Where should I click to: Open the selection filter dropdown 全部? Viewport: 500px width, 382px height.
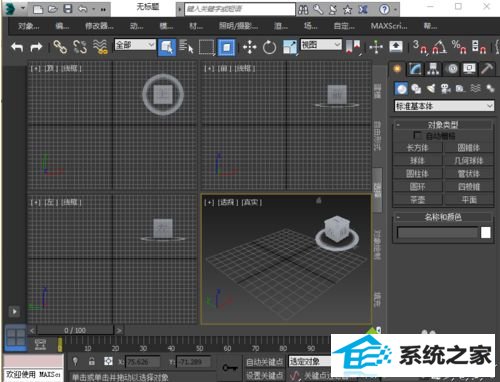135,45
